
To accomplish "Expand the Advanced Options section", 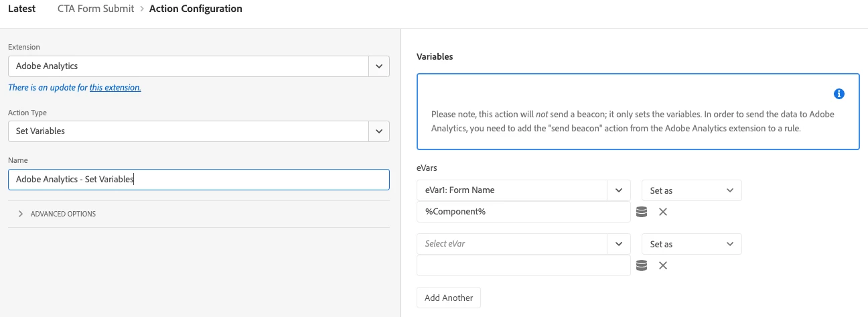I will 57,214.
